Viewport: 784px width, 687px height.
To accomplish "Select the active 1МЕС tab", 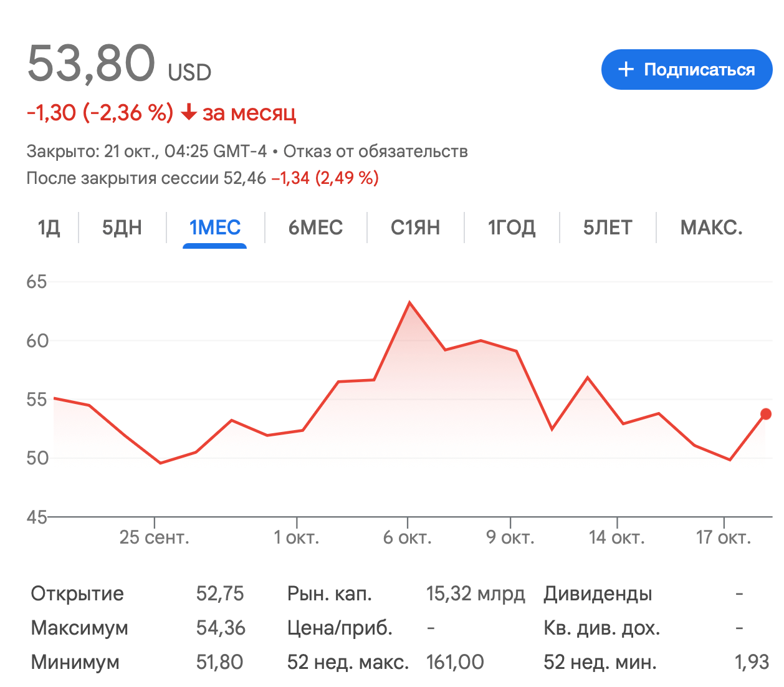I will tap(215, 228).
